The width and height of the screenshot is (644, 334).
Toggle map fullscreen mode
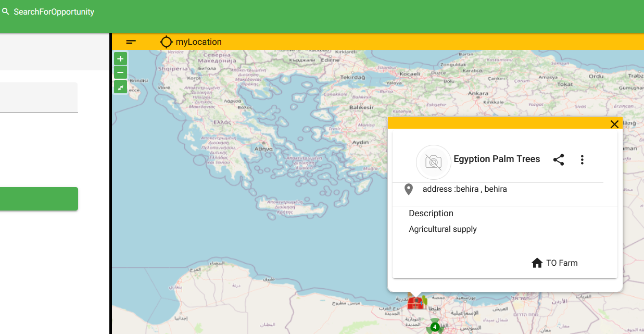[120, 87]
